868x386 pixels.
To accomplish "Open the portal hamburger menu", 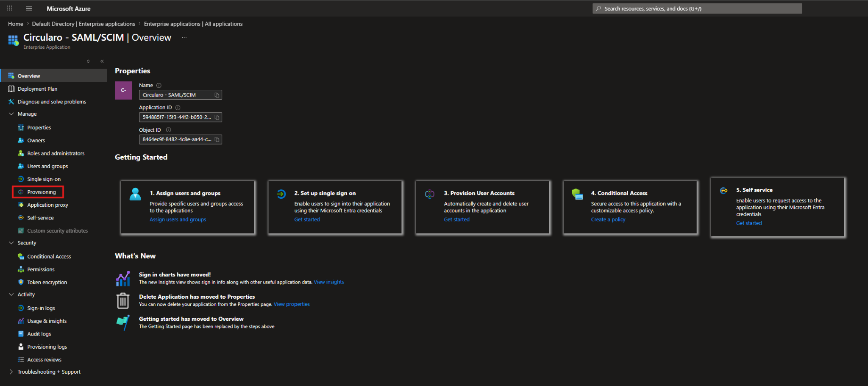I will (x=29, y=8).
